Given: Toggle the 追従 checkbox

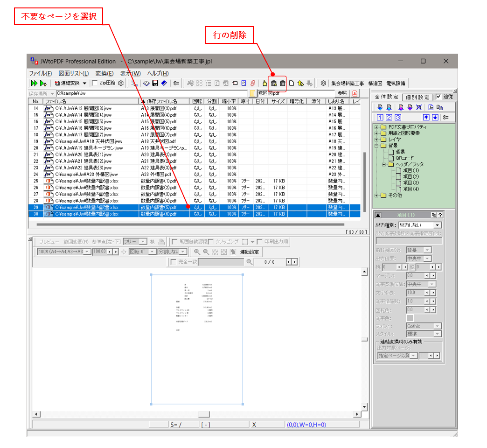Looking at the screenshot, I should (438, 97).
